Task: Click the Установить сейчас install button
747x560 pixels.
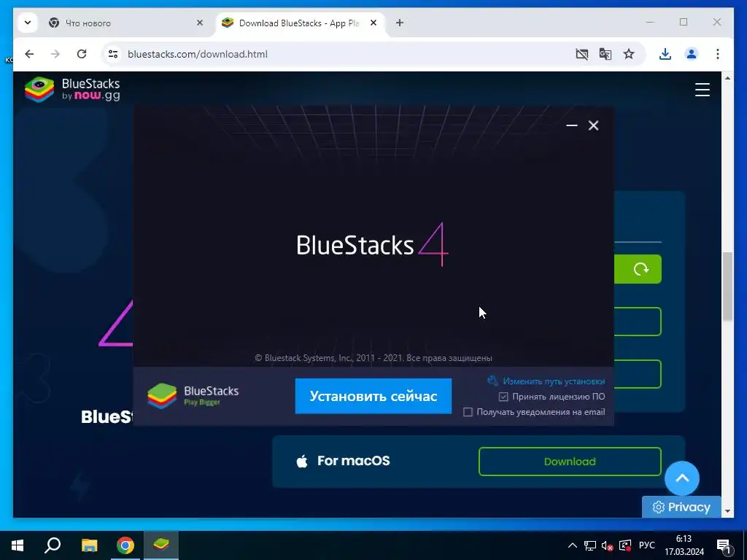Action: [373, 396]
